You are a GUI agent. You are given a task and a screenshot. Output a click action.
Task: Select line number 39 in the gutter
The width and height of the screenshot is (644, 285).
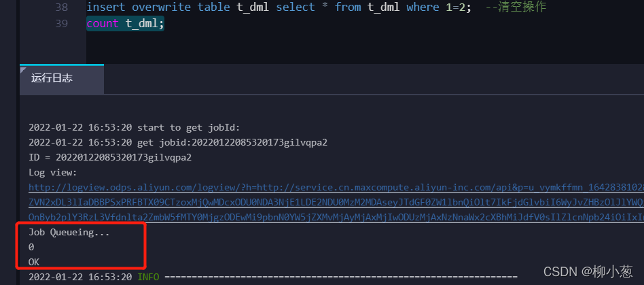[x=61, y=23]
